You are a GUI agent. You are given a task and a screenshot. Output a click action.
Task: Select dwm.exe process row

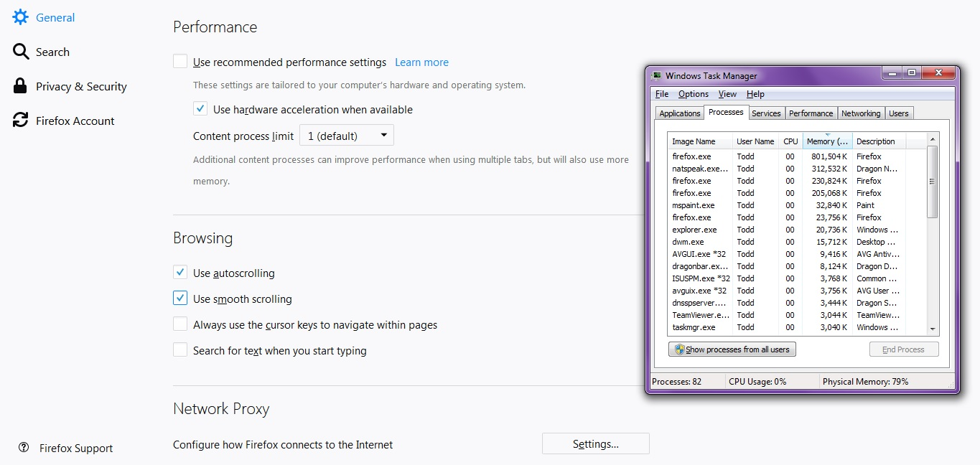click(x=797, y=242)
